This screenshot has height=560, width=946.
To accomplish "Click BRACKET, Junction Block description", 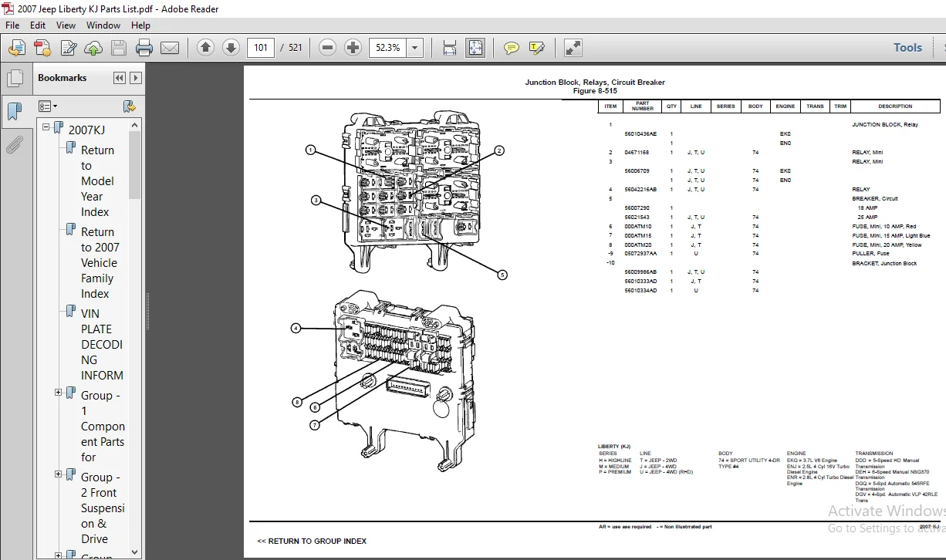I will (x=884, y=263).
